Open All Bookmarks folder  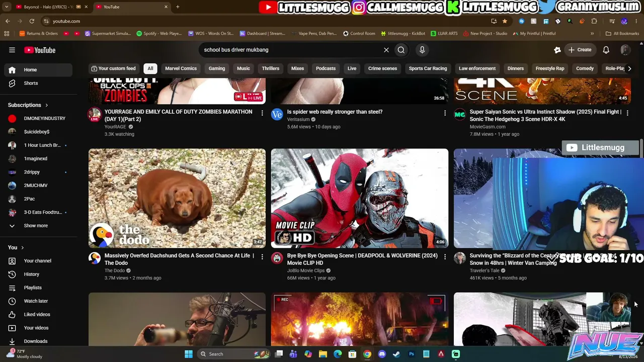(x=622, y=34)
